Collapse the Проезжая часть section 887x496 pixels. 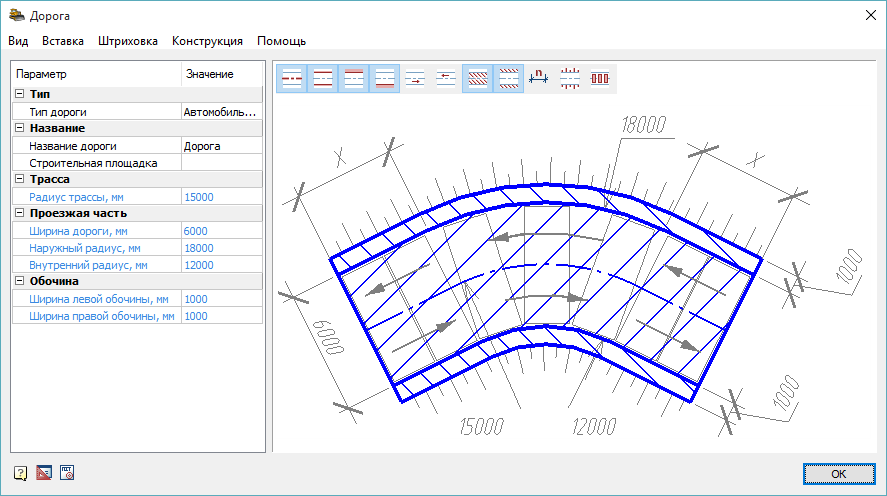click(19, 213)
